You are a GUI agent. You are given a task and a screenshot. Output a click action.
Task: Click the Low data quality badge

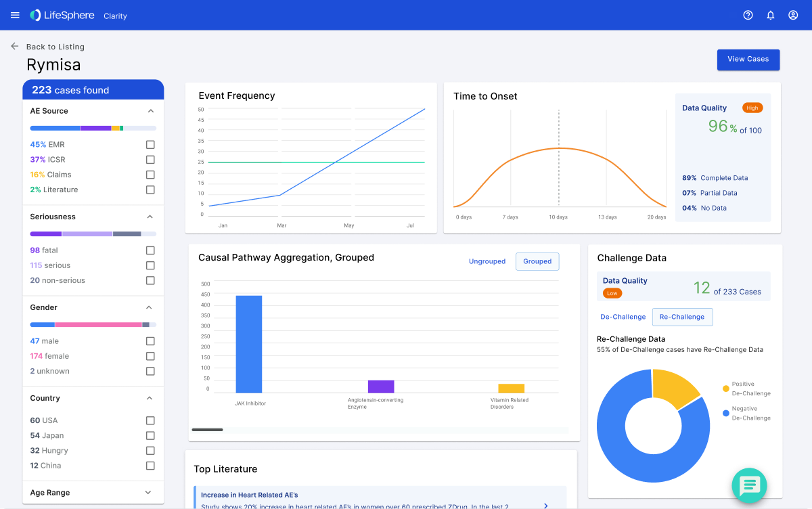click(612, 293)
